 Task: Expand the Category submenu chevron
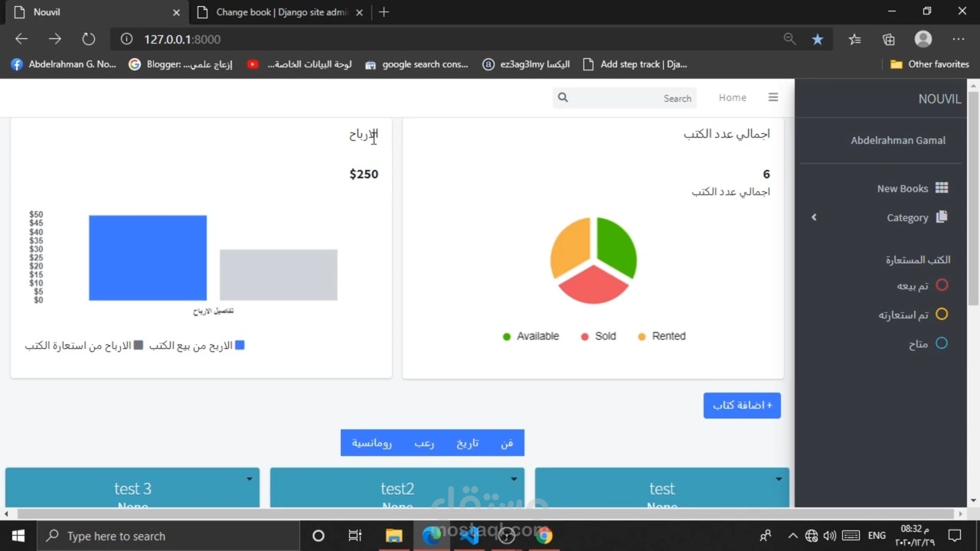tap(814, 217)
